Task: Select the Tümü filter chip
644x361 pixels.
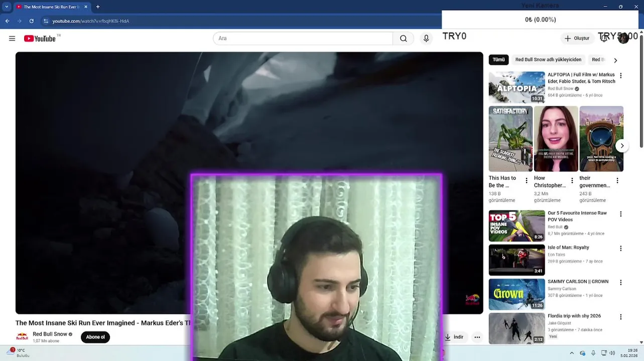Action: (498, 60)
